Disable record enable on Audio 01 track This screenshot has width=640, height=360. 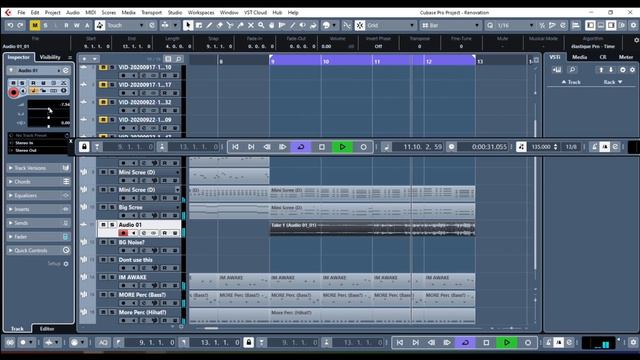pyautogui.click(x=123, y=233)
